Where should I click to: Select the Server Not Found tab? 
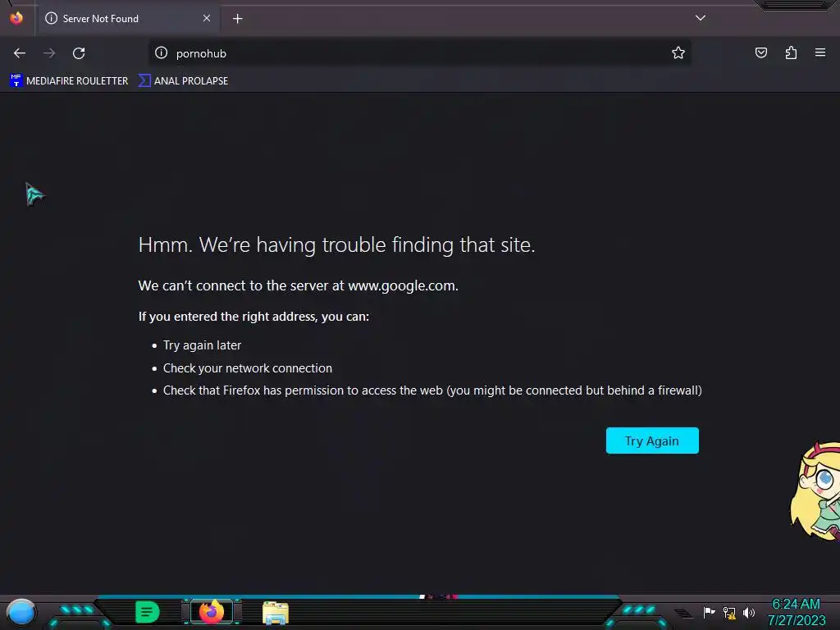click(129, 18)
